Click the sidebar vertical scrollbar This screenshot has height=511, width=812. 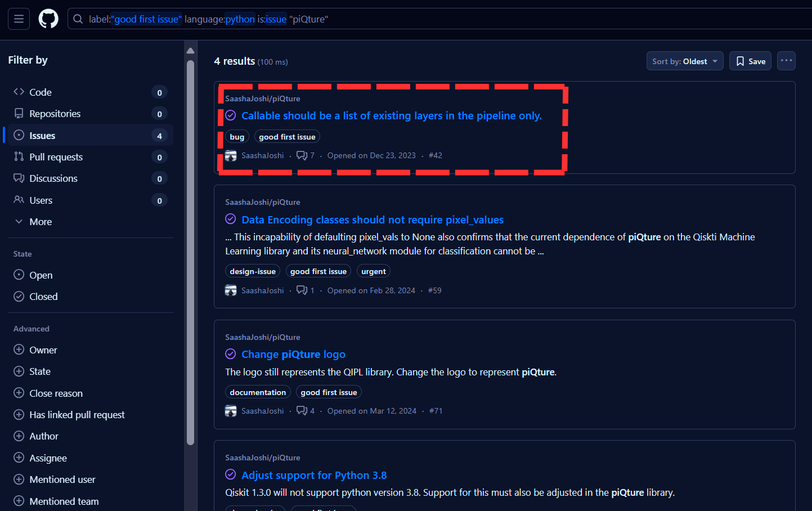click(190, 253)
